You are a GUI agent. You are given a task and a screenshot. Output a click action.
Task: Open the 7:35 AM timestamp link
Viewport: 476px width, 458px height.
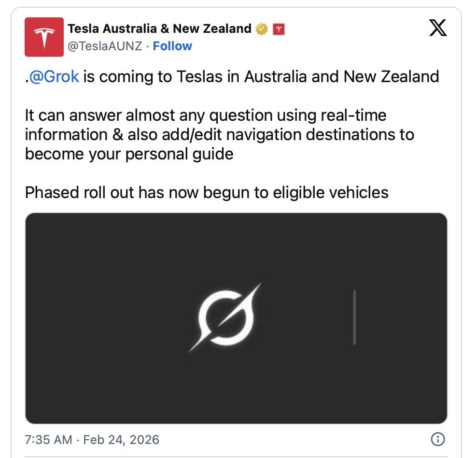pos(48,440)
